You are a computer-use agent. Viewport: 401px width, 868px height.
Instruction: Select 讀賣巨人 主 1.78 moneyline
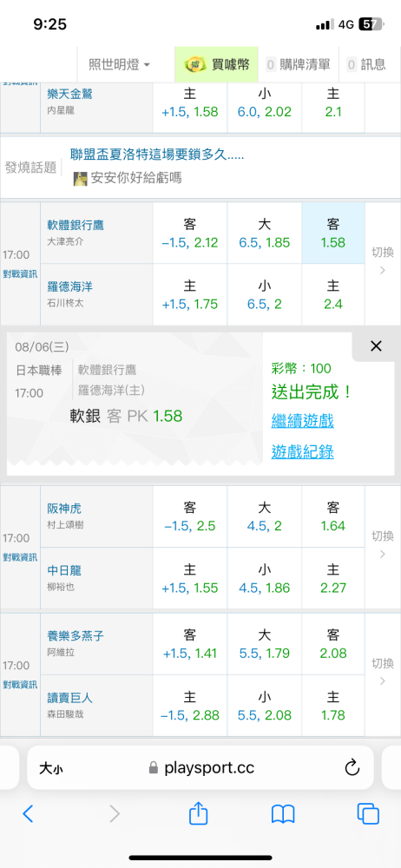333,706
